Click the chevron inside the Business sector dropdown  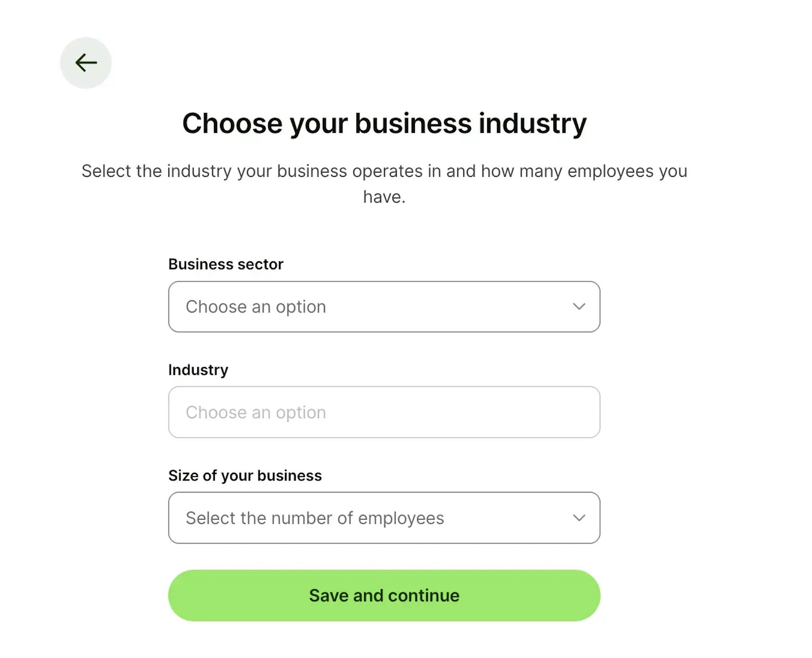click(579, 307)
